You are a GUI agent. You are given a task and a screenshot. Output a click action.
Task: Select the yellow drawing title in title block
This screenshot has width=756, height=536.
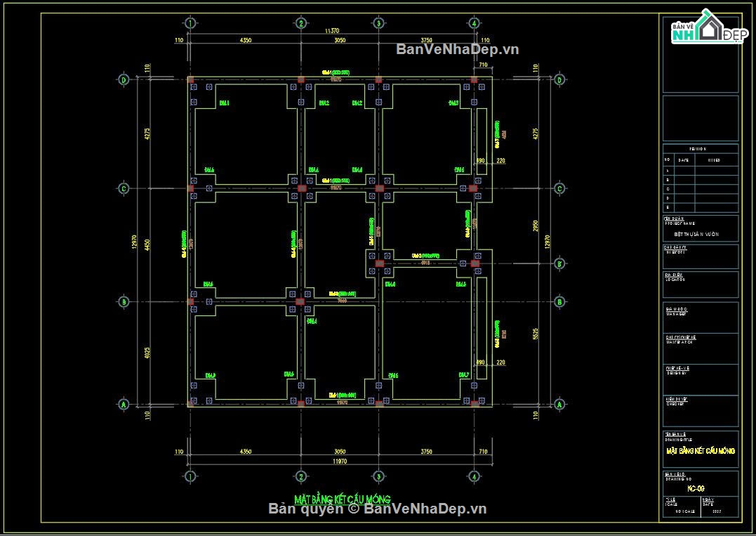tap(700, 450)
